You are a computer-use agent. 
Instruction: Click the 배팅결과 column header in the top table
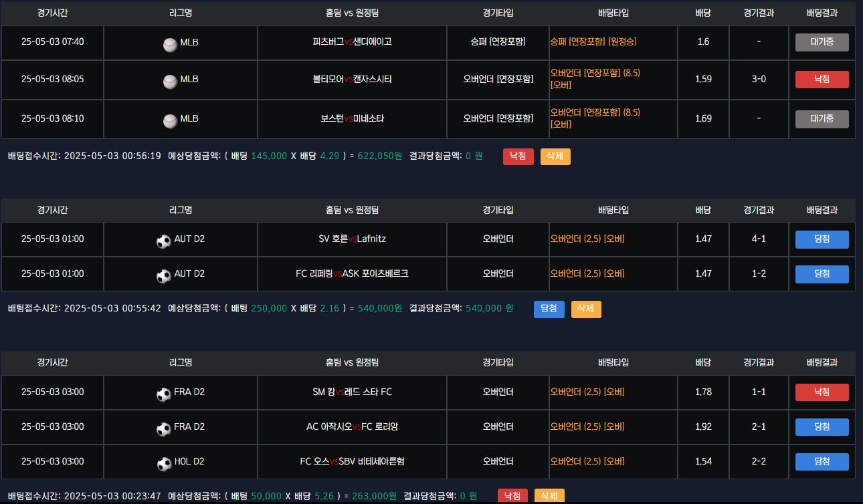(822, 13)
